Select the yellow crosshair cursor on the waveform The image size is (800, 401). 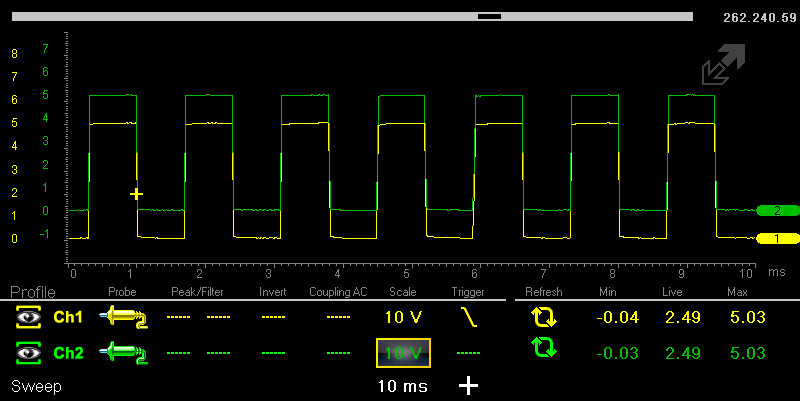(137, 193)
